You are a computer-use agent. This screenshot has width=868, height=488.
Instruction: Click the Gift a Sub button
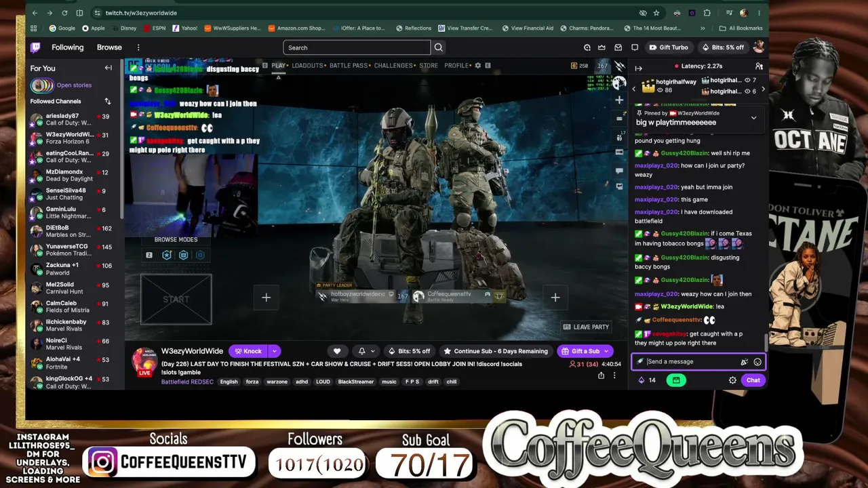[x=580, y=351]
